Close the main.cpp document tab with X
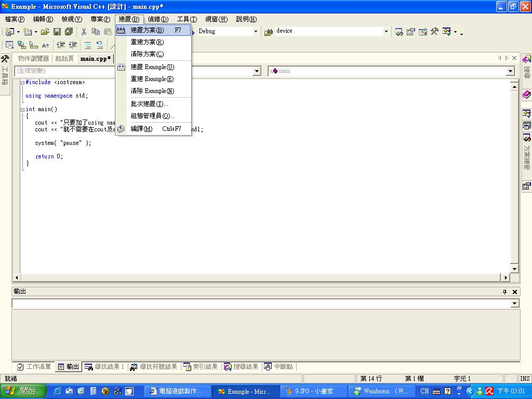532x399 pixels. pyautogui.click(x=514, y=58)
